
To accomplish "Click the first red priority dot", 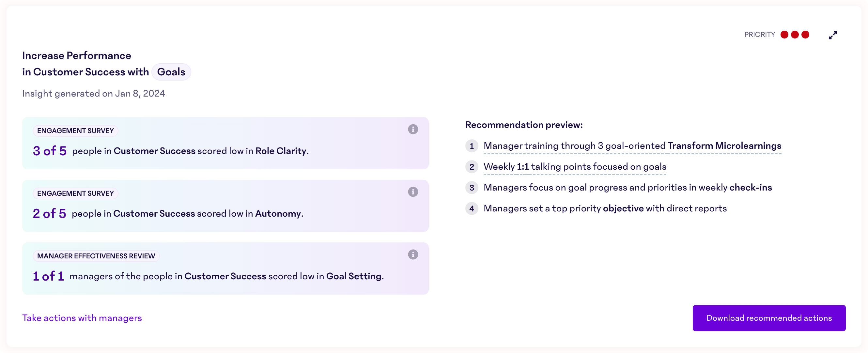I will tap(784, 35).
